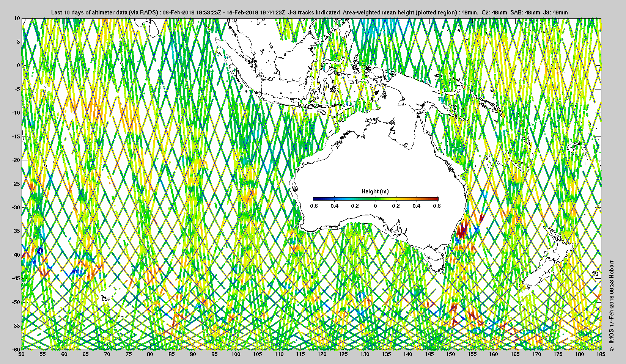This screenshot has height=364, width=626.
Task: Click the colorbar label '0.4'
Action: click(417, 206)
